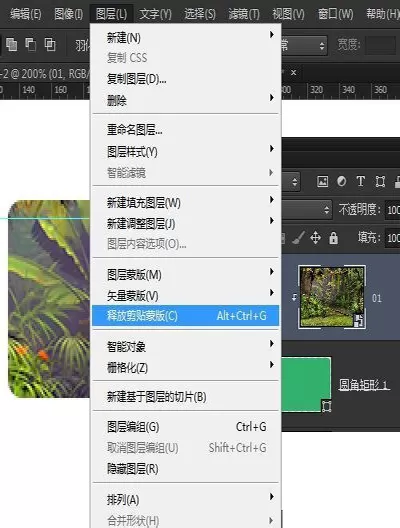
Task: Expand the 删除 submenu
Action: [186, 100]
